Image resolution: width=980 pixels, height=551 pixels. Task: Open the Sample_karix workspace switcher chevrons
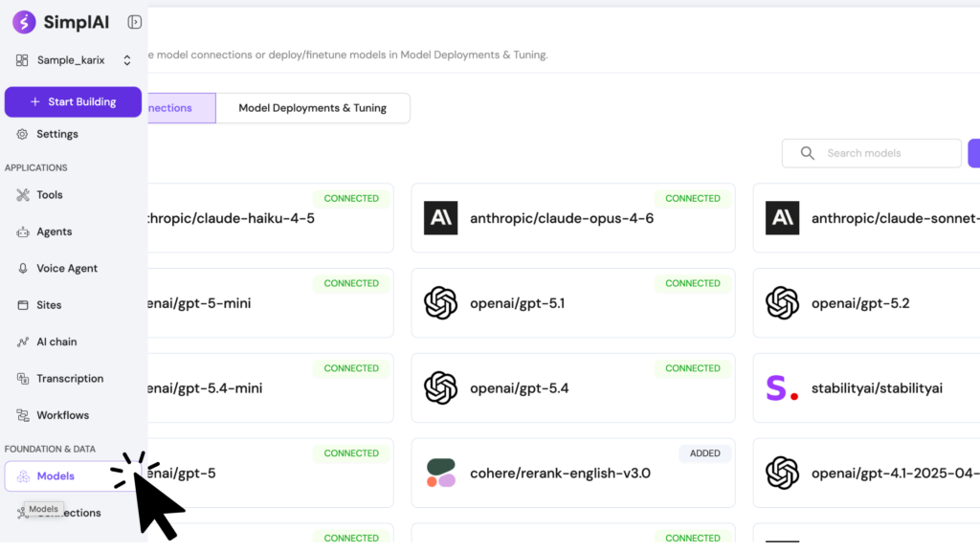tap(127, 60)
